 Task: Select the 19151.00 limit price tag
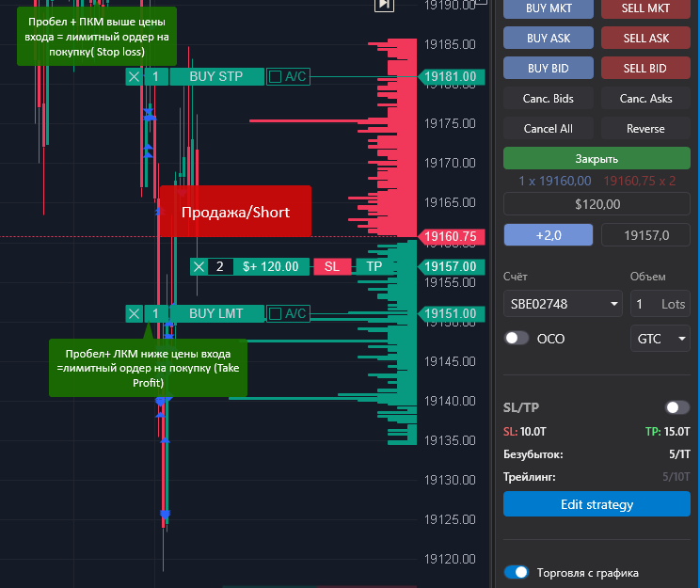pos(452,313)
